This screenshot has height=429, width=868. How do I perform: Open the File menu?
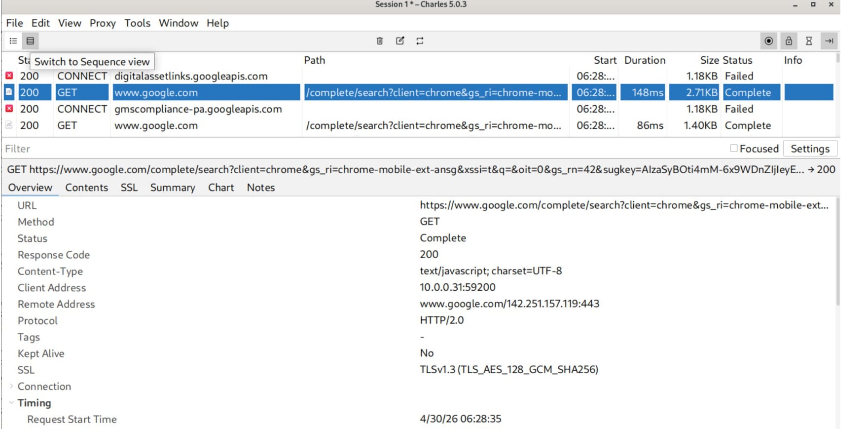tap(14, 23)
